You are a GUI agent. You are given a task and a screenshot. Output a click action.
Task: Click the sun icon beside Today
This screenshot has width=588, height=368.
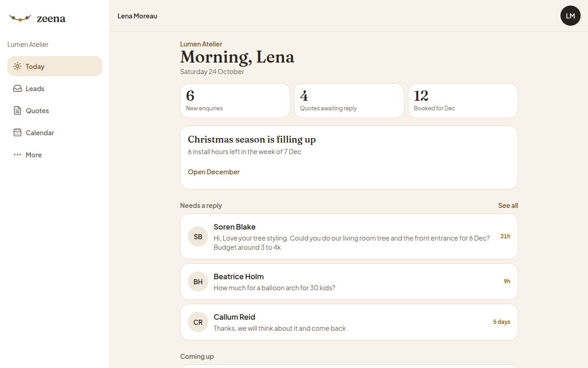pos(17,66)
